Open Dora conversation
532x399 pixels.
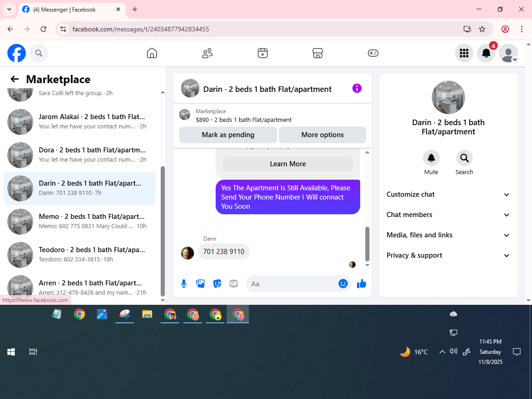80,155
